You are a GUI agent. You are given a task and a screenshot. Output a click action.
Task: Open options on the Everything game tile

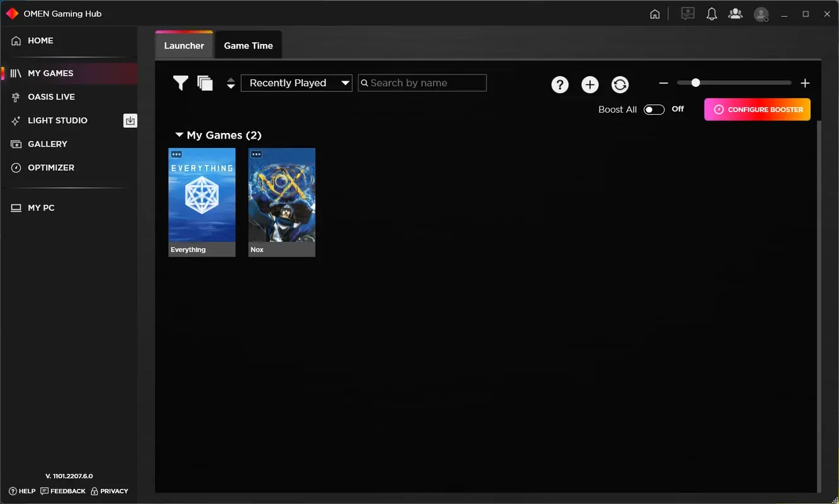click(176, 153)
